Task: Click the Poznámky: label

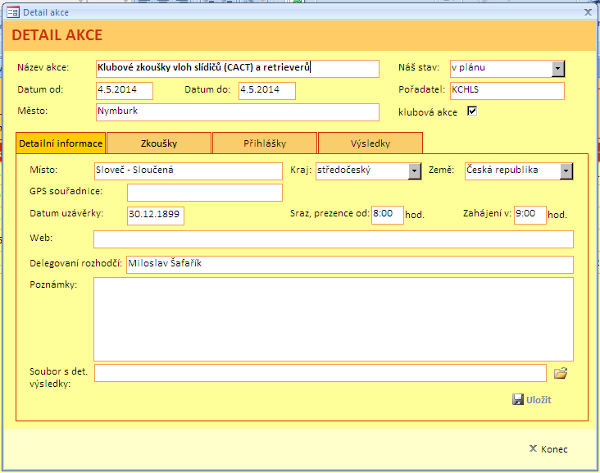Action: (x=53, y=285)
